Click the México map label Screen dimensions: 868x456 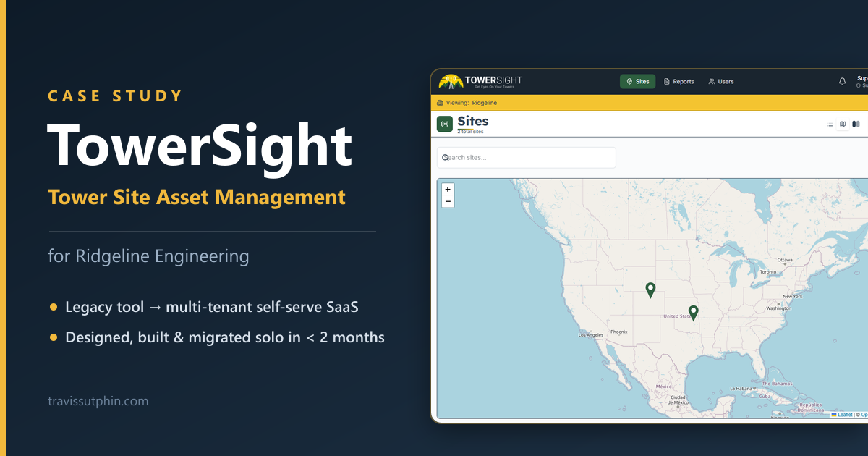point(663,387)
